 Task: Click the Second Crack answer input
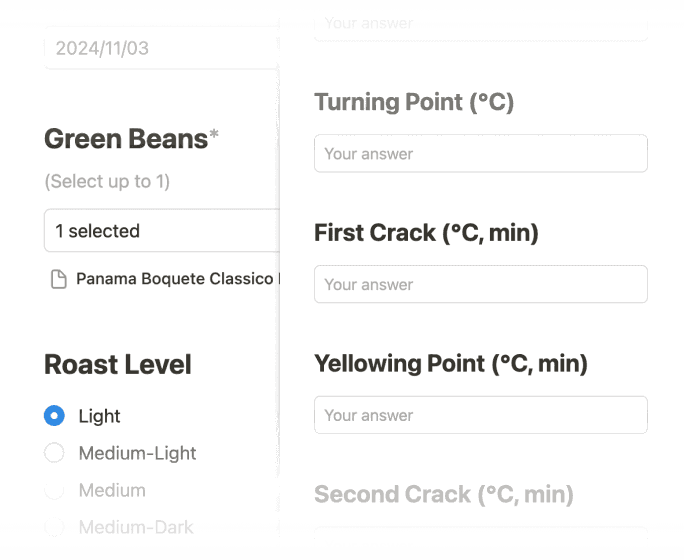(x=480, y=538)
